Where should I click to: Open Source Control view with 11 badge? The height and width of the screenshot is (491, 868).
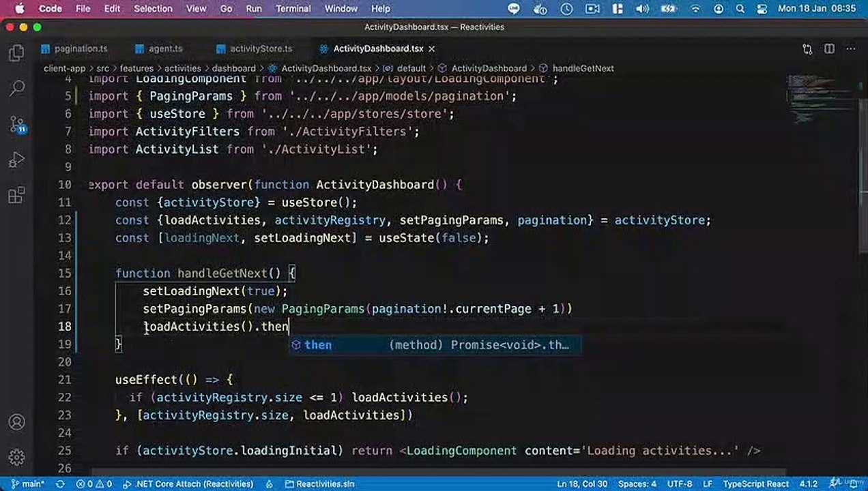(x=16, y=125)
